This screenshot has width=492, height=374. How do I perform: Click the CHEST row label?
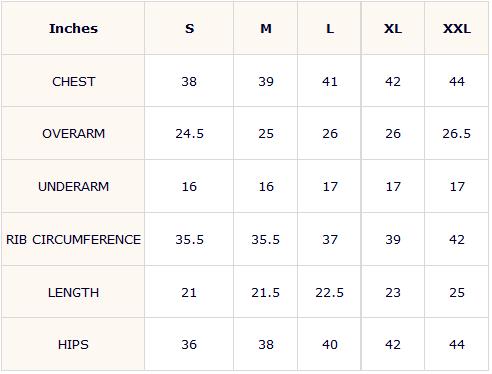point(73,81)
